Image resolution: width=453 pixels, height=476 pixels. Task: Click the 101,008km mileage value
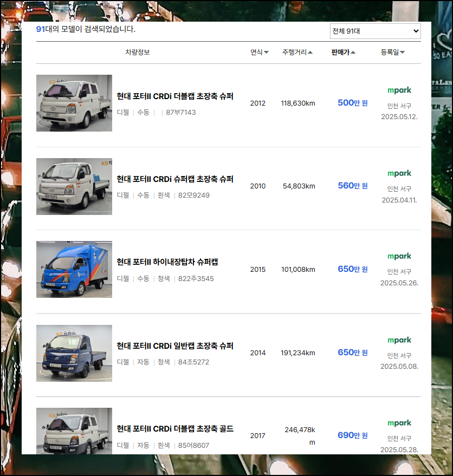[x=298, y=269]
